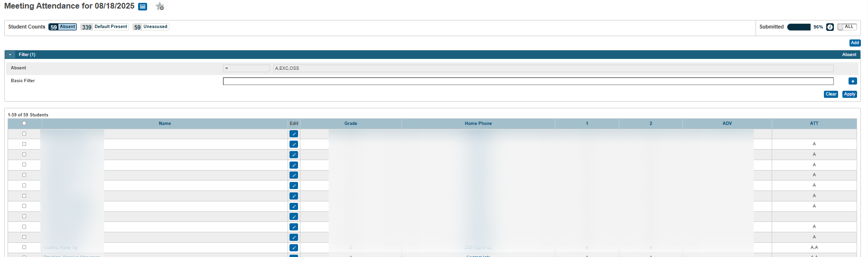Image resolution: width=868 pixels, height=257 pixels.
Task: Sort by the Home Phone column header
Action: 478,124
